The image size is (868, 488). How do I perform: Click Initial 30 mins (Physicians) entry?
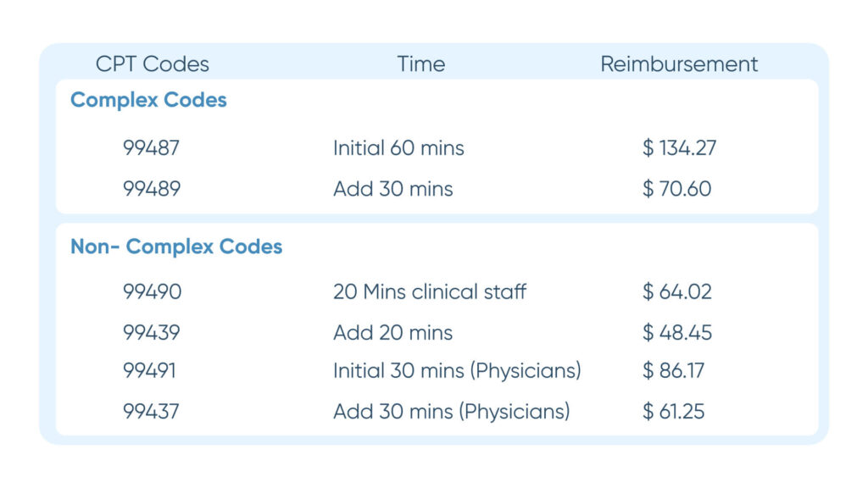[457, 371]
